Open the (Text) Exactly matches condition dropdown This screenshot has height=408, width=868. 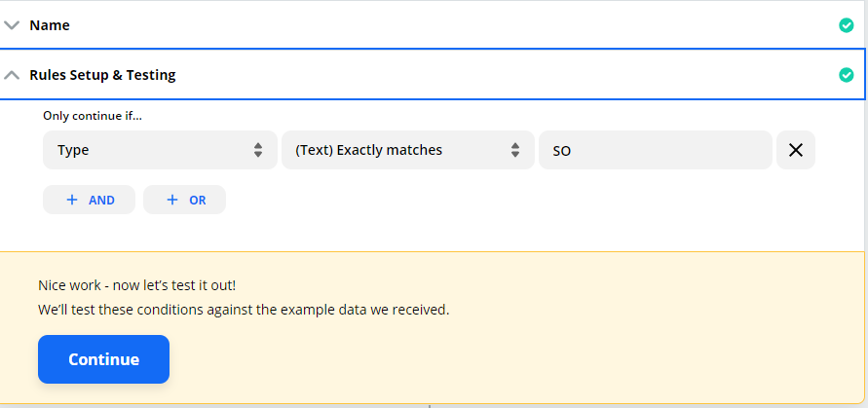click(408, 150)
